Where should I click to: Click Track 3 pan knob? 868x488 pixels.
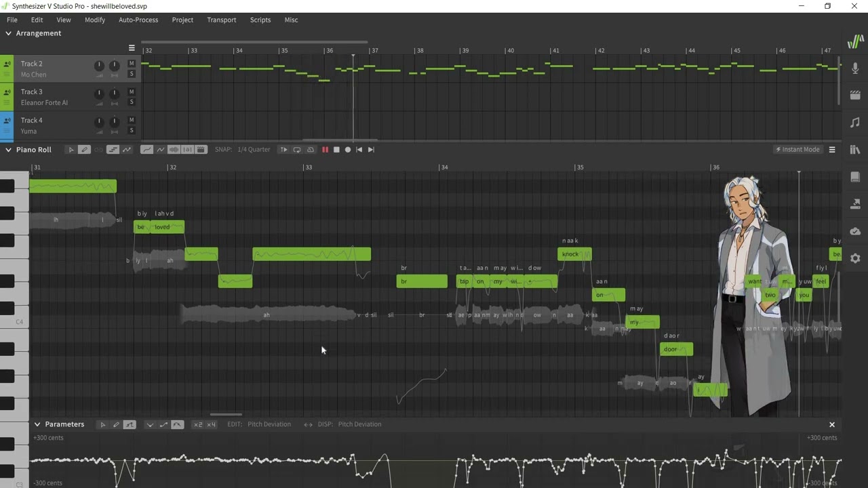[114, 94]
